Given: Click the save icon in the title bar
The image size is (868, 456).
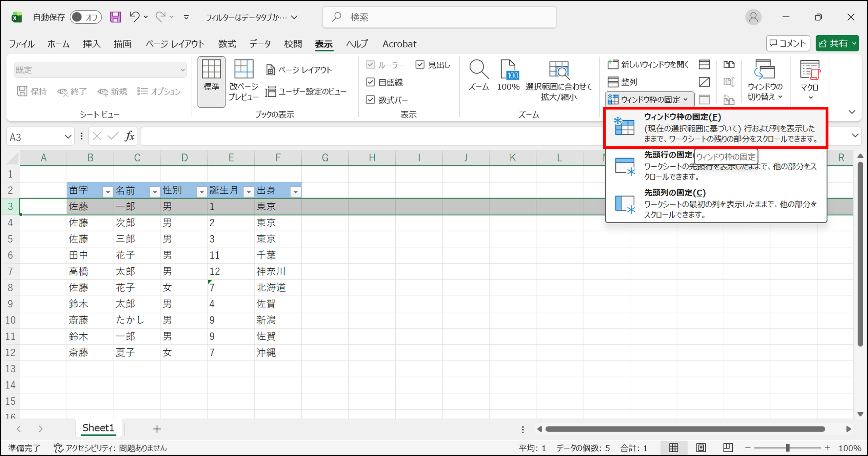Looking at the screenshot, I should click(x=115, y=17).
